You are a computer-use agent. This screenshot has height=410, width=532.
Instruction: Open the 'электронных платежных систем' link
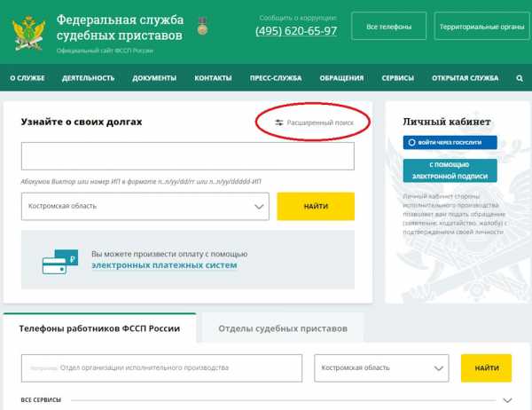[x=164, y=265]
